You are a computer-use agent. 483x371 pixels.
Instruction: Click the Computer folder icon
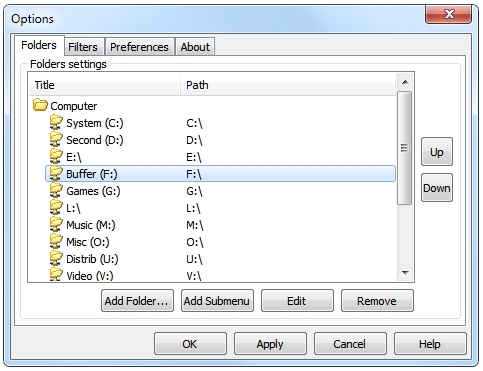coord(40,105)
